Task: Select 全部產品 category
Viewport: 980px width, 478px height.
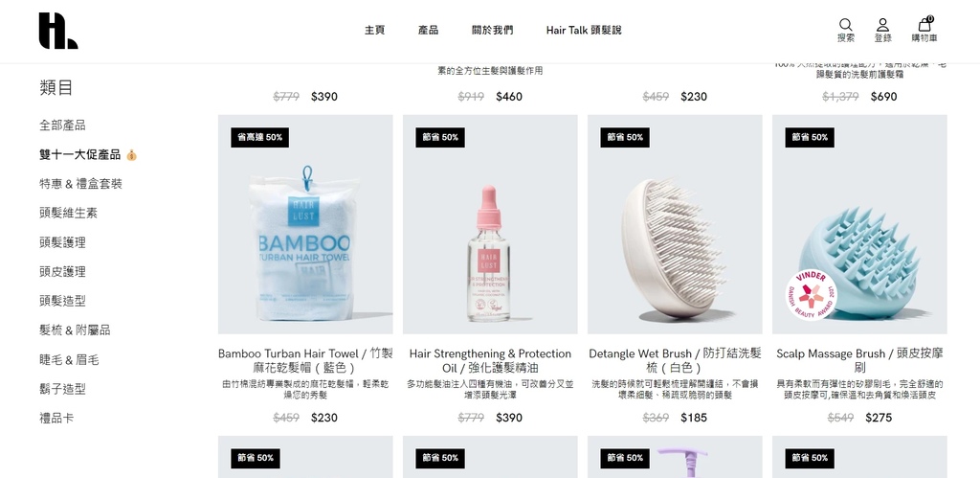Action: [x=62, y=125]
